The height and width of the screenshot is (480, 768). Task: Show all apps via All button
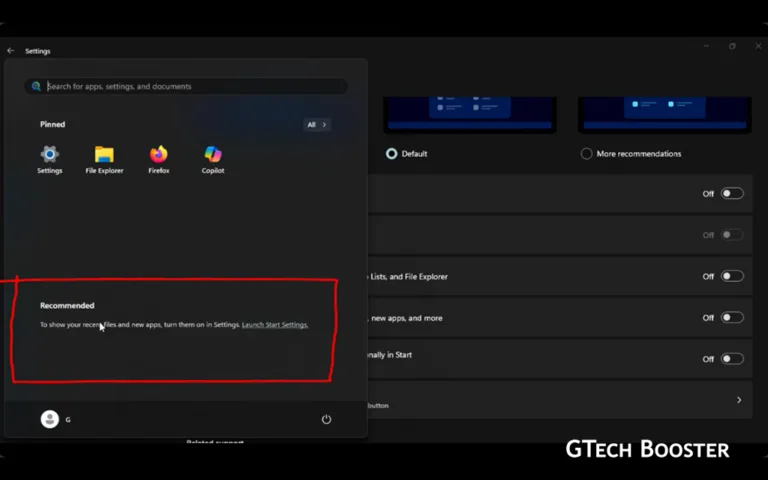tap(317, 124)
